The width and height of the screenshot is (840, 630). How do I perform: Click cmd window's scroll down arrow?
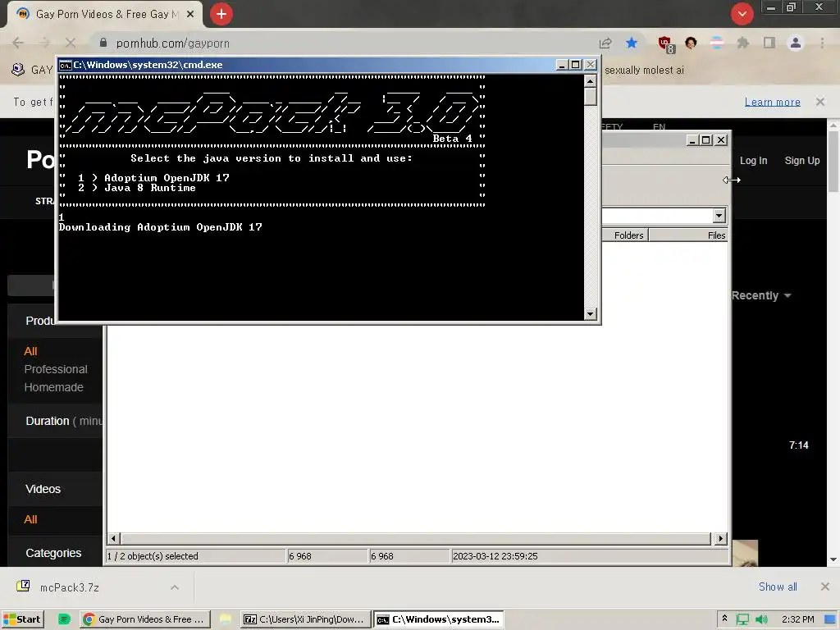[x=591, y=314]
